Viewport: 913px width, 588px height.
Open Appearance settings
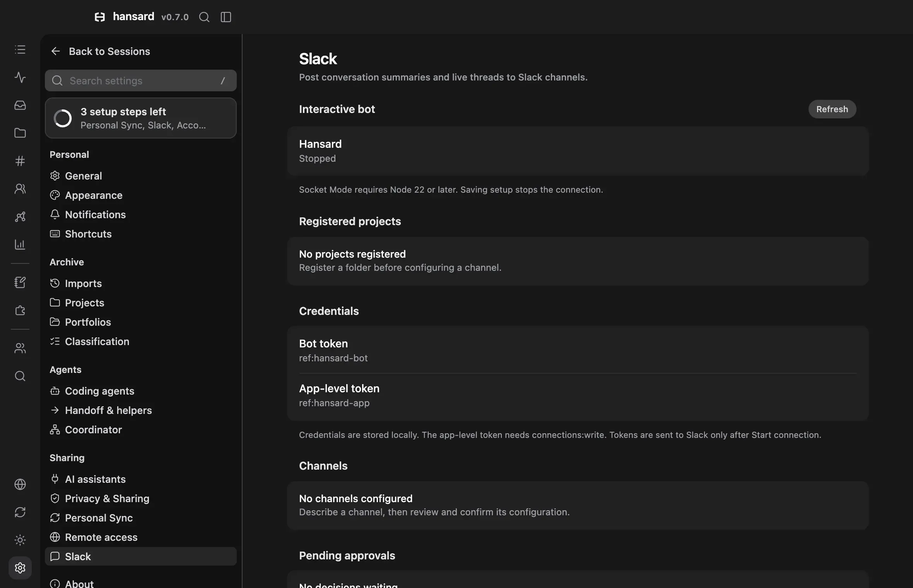(x=141, y=195)
